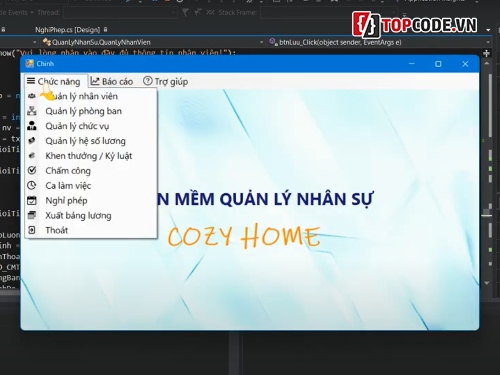Open the Báo cáo menu
Viewport: 500px width, 375px height.
coord(112,81)
